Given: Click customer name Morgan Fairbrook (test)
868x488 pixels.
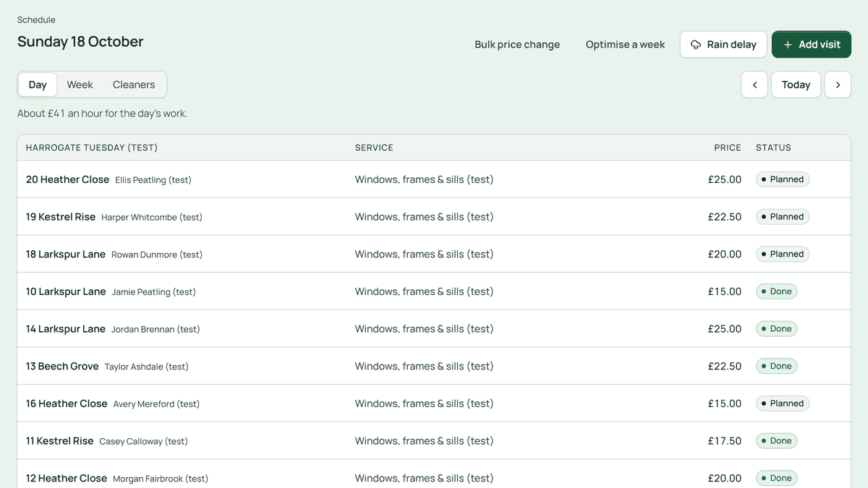Looking at the screenshot, I should coord(161,479).
